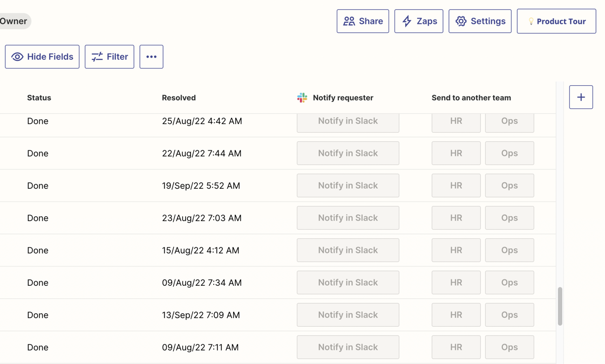Open Filter using the sliders icon
This screenshot has height=364, width=605.
pyautogui.click(x=97, y=57)
